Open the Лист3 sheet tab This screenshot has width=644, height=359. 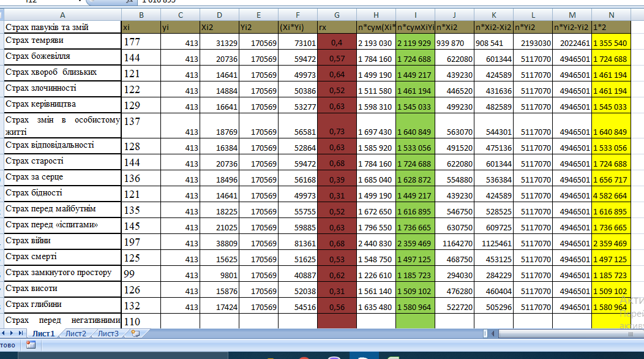tap(108, 333)
